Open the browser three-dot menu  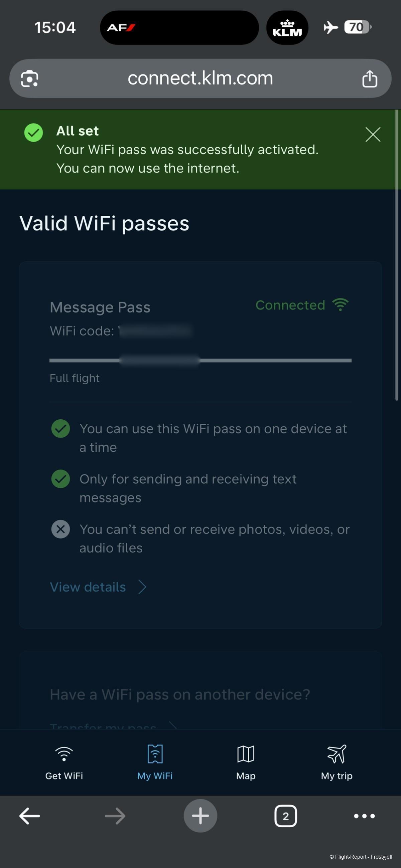click(364, 816)
